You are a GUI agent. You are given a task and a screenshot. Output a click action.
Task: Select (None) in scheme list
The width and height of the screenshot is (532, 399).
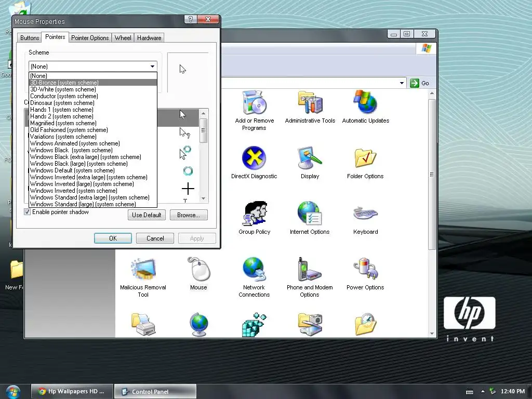click(x=93, y=76)
